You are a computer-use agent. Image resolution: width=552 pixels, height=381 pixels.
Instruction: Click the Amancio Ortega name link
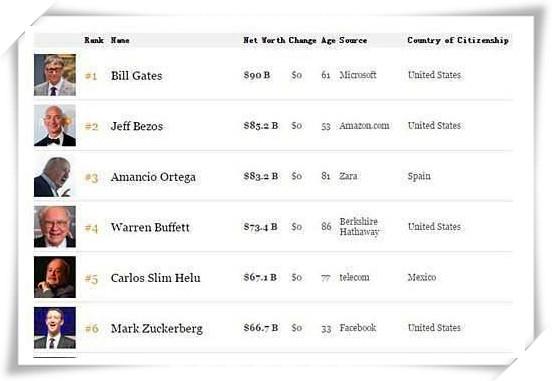click(x=153, y=177)
